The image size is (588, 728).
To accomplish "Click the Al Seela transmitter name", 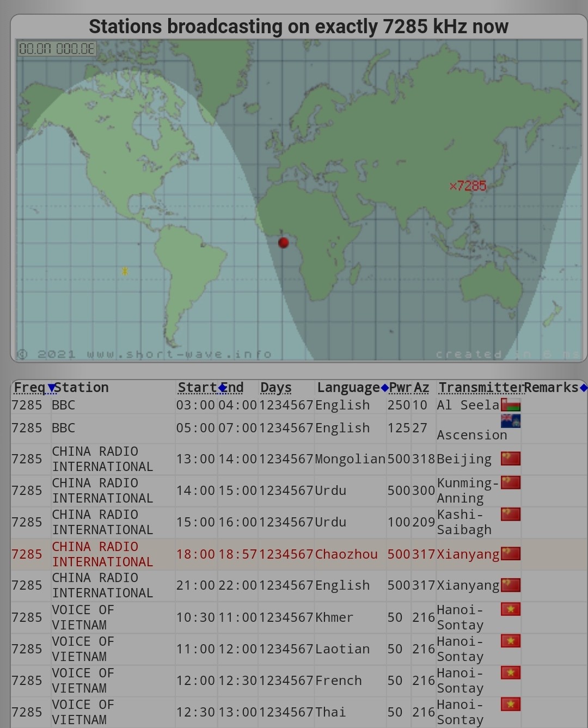I will [468, 405].
